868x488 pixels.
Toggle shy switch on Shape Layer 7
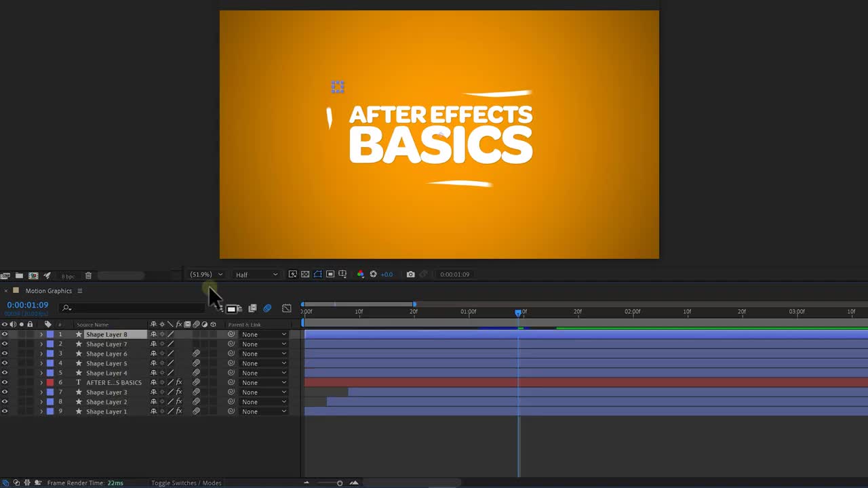(153, 344)
